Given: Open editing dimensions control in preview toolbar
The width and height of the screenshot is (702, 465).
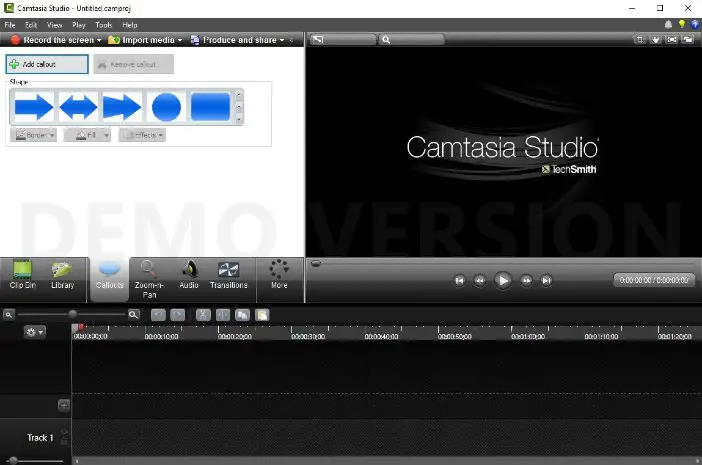Looking at the screenshot, I should (x=344, y=40).
